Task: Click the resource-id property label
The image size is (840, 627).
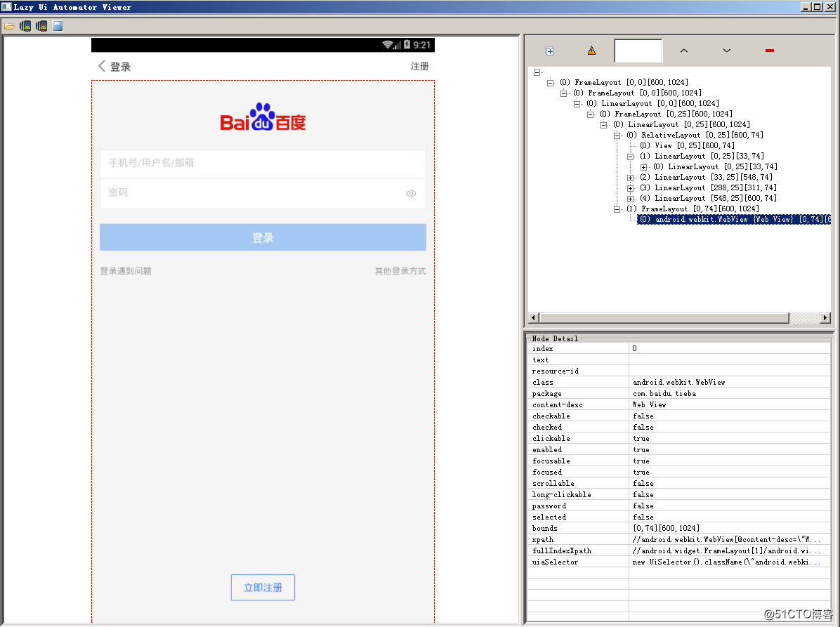Action: 555,371
